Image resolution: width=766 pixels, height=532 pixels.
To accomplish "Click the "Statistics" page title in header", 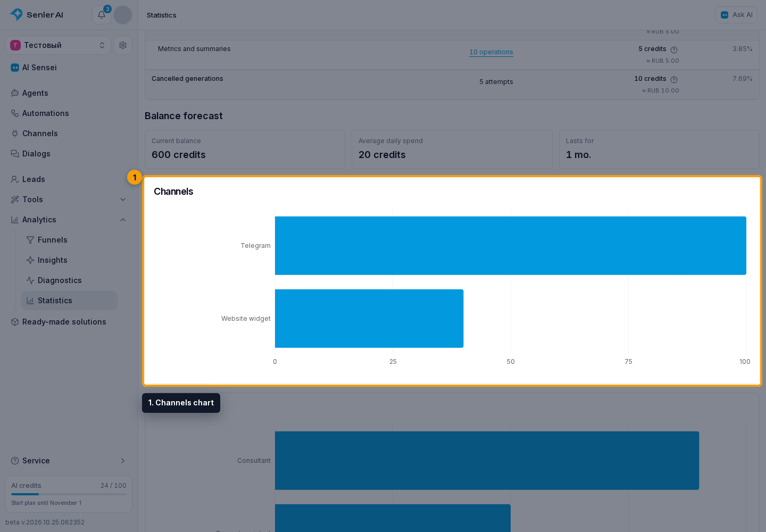I will click(x=162, y=15).
